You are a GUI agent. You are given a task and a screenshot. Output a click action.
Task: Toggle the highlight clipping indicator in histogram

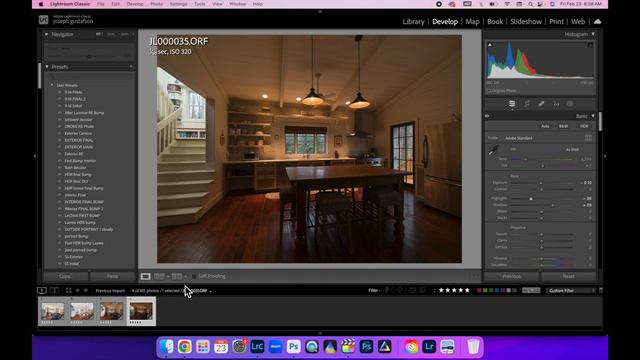point(590,44)
